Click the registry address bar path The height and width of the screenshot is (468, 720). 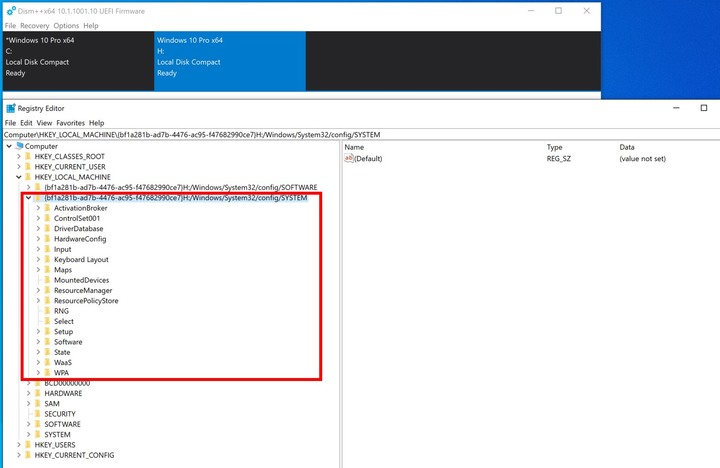(x=192, y=135)
